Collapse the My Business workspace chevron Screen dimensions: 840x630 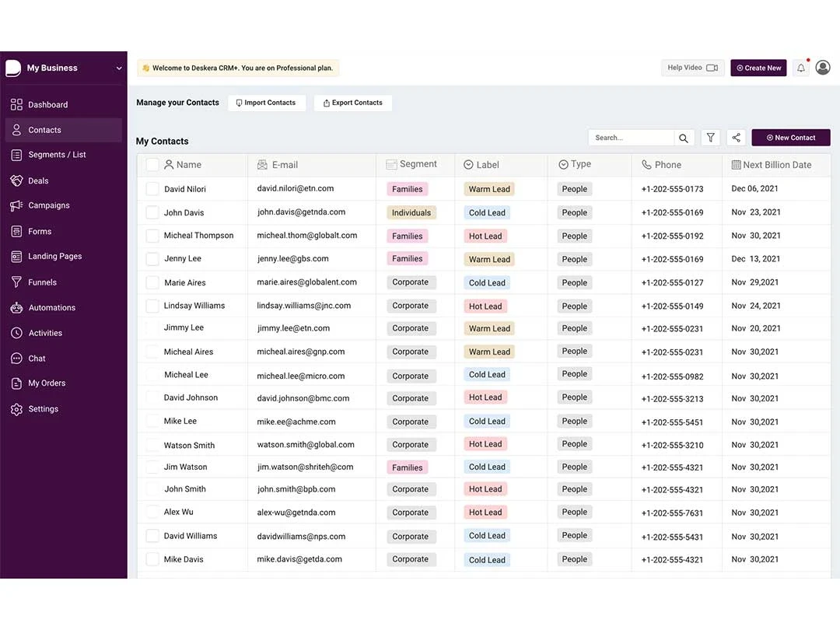pos(120,68)
